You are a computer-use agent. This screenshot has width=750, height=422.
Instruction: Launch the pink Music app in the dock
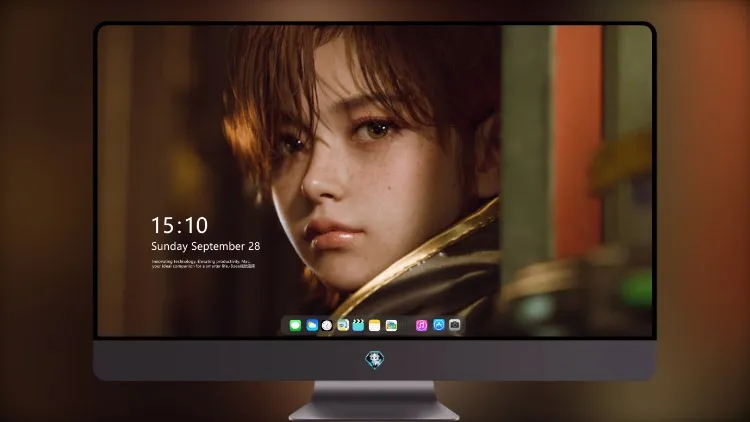(421, 325)
